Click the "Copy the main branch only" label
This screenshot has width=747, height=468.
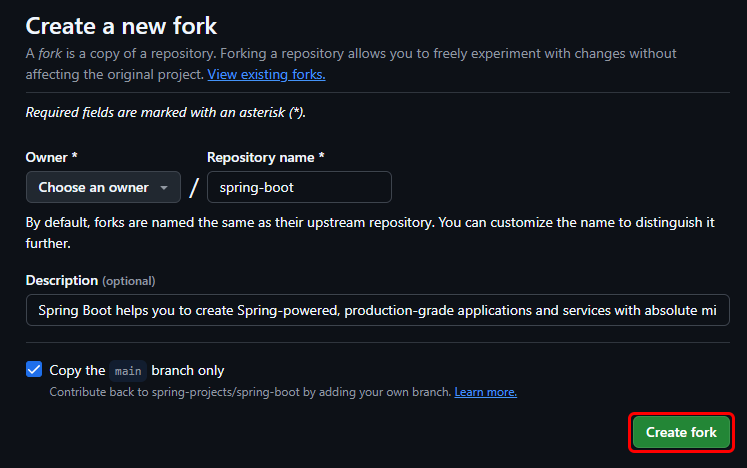pos(137,370)
